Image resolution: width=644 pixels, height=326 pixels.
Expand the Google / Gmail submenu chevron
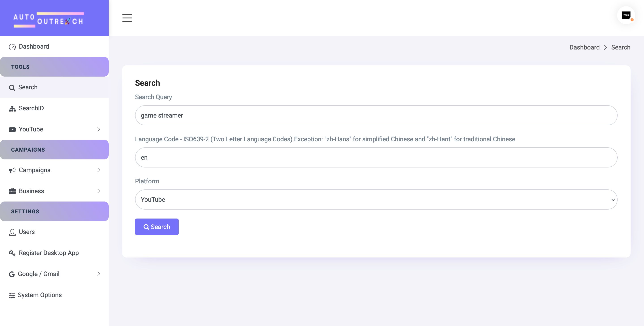(98, 274)
